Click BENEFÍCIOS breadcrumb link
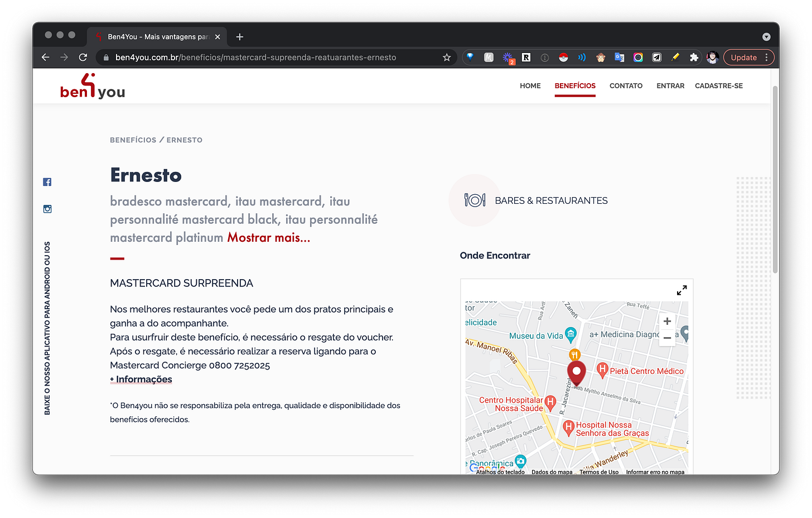This screenshot has width=812, height=518. [x=133, y=140]
